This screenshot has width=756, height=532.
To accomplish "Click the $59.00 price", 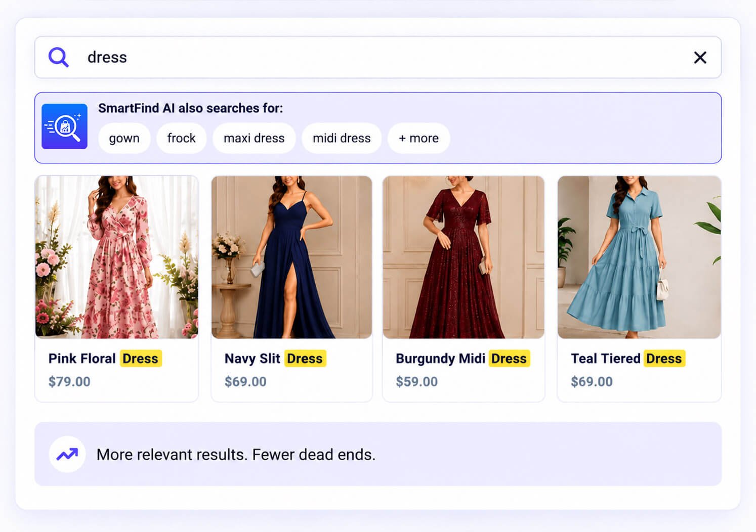I will pos(416,381).
